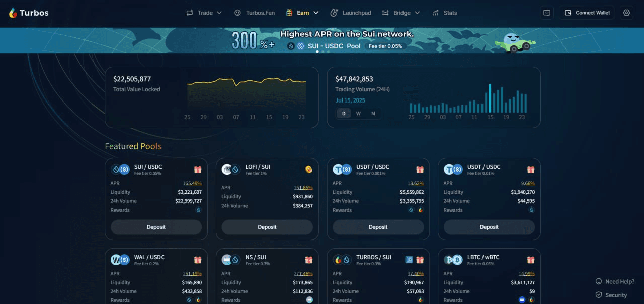This screenshot has height=304, width=644.
Task: Click gift icon on LBTC / wBTC card
Action: [x=531, y=260]
